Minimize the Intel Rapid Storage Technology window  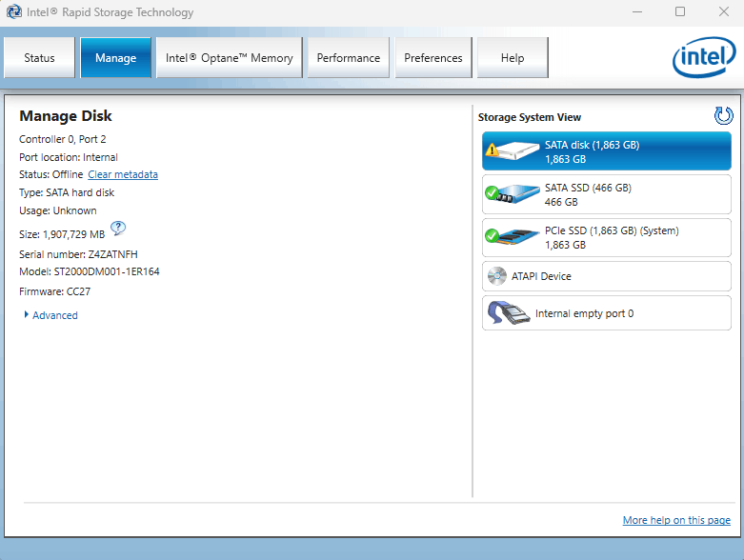[x=636, y=11]
